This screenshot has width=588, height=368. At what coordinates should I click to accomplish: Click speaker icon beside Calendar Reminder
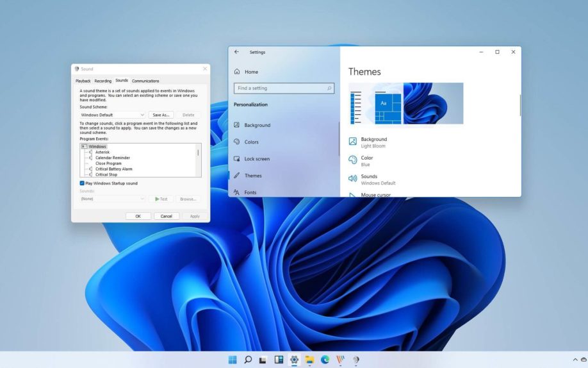pos(90,158)
